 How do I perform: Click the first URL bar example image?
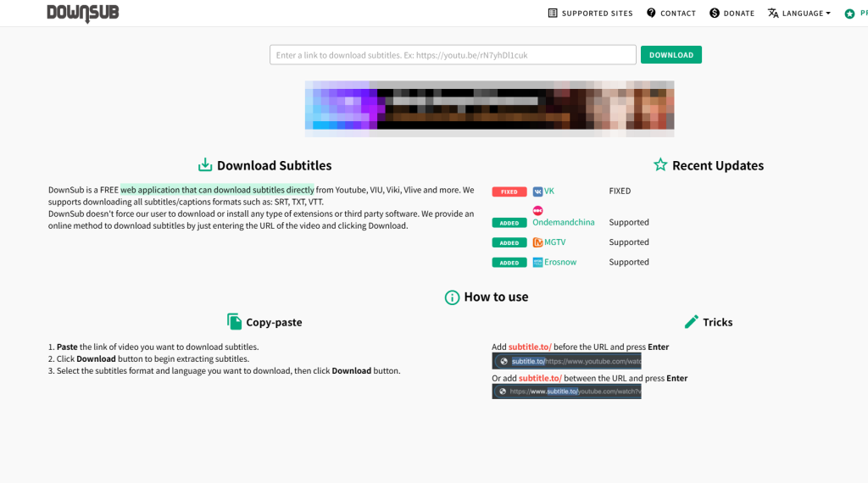coord(566,361)
